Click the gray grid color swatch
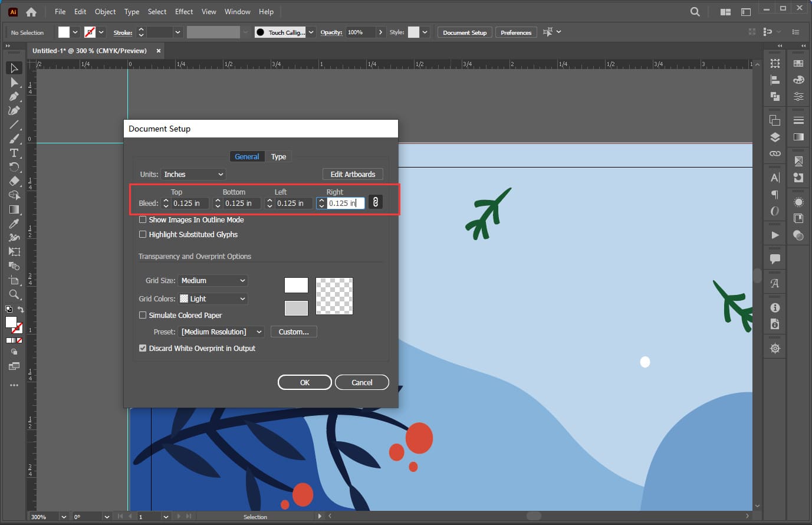The height and width of the screenshot is (525, 812). point(296,308)
